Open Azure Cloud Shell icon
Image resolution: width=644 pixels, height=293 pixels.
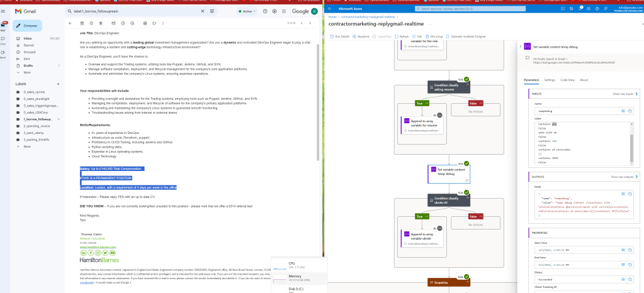[563, 8]
